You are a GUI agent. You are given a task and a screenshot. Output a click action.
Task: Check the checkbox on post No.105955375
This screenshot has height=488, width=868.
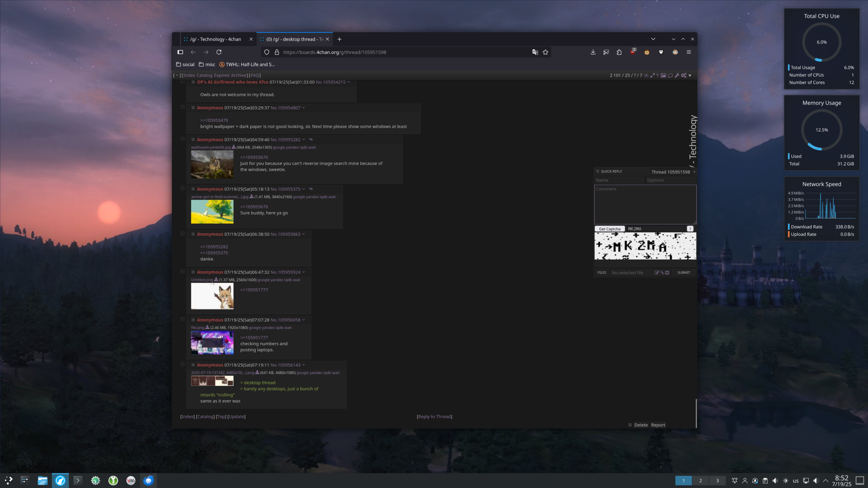193,189
